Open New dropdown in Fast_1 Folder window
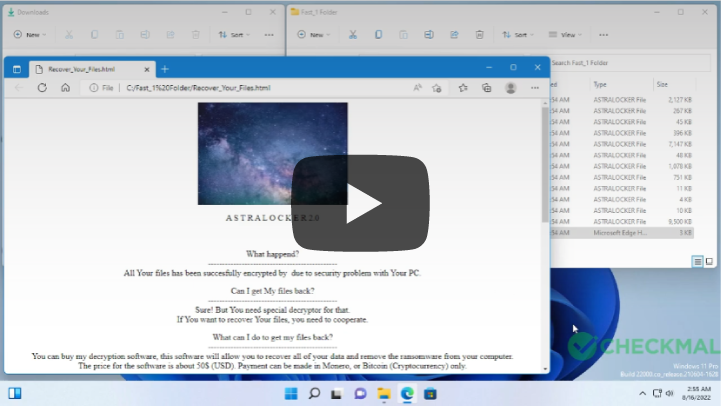The image size is (721, 407). point(314,34)
